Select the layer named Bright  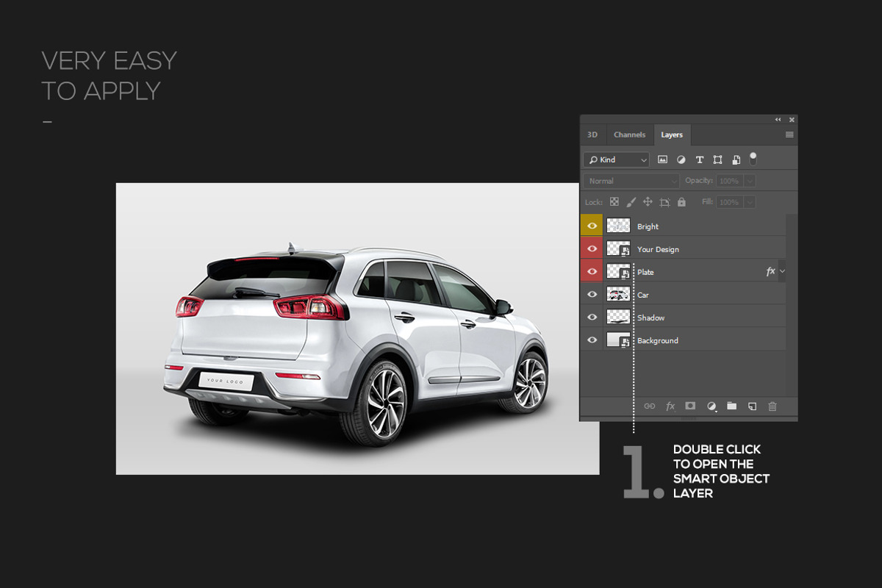[x=648, y=226]
